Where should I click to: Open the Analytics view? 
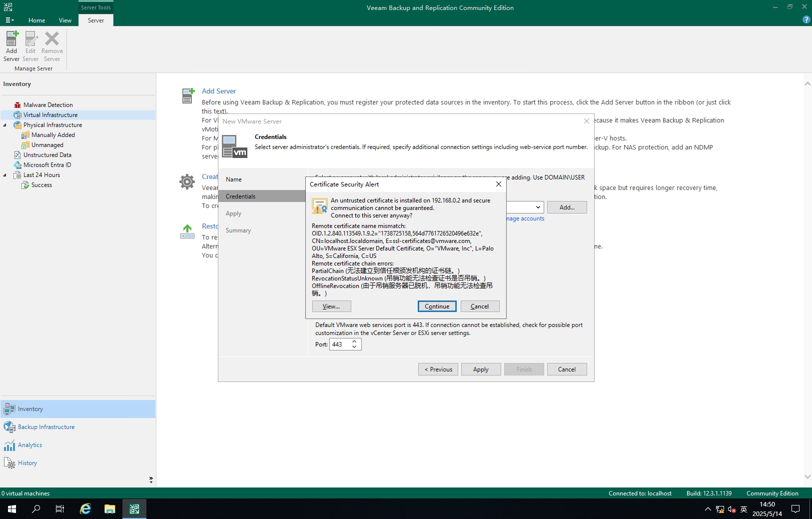tap(30, 445)
